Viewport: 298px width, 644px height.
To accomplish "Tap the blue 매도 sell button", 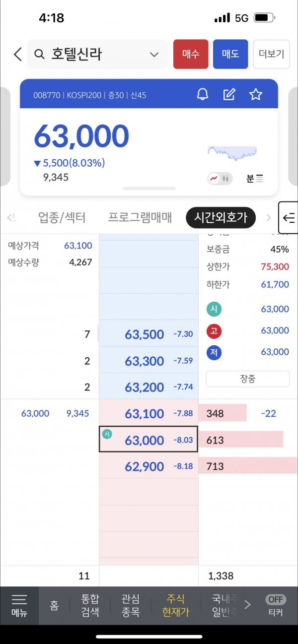I will (230, 54).
